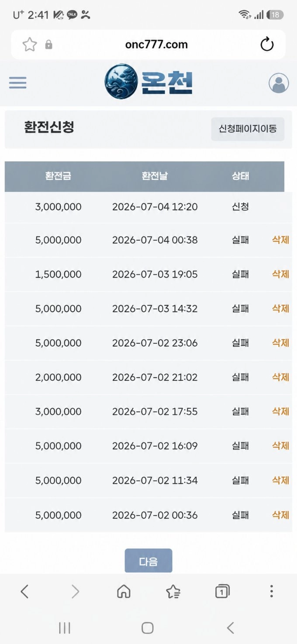Delete the 2026-07-02 00:36 entry
297x644 pixels.
click(x=280, y=515)
